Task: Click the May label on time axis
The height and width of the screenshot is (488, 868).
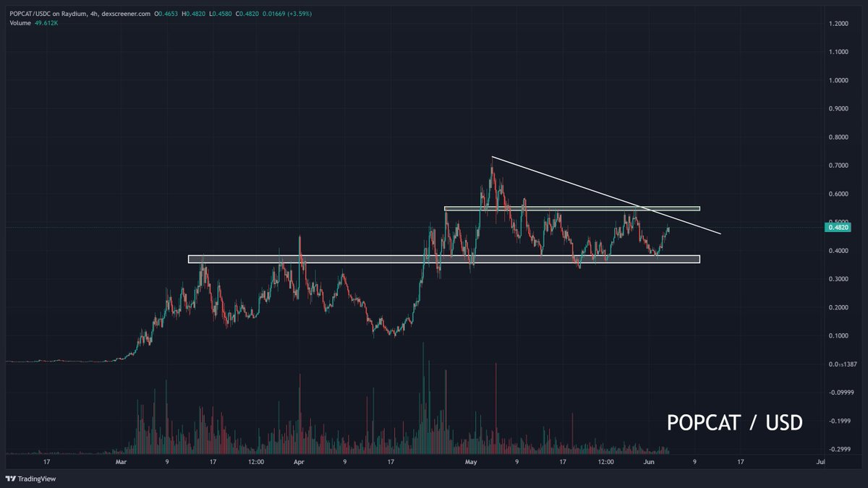Action: pyautogui.click(x=471, y=461)
